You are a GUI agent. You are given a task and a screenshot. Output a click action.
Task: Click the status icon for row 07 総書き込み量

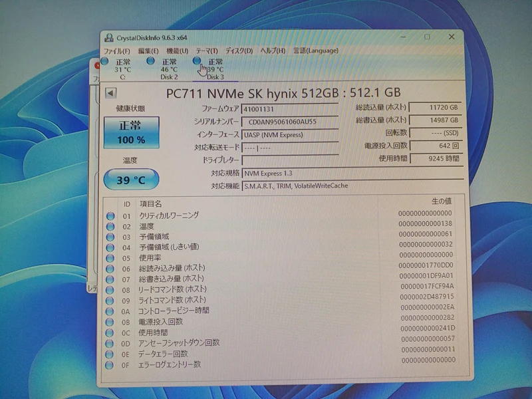click(110, 279)
